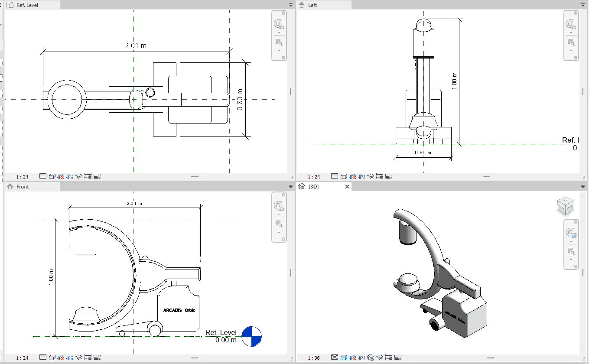This screenshot has width=589, height=364.
Task: Open Full Navigation Wheel in 3D view
Action: (x=571, y=233)
